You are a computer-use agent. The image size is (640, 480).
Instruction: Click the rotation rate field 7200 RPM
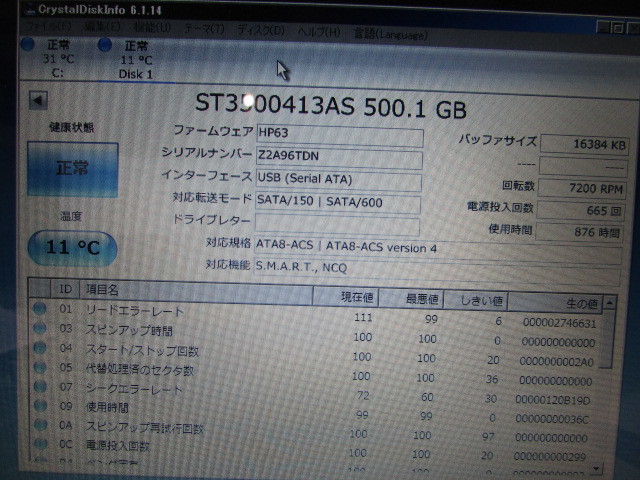(x=582, y=188)
